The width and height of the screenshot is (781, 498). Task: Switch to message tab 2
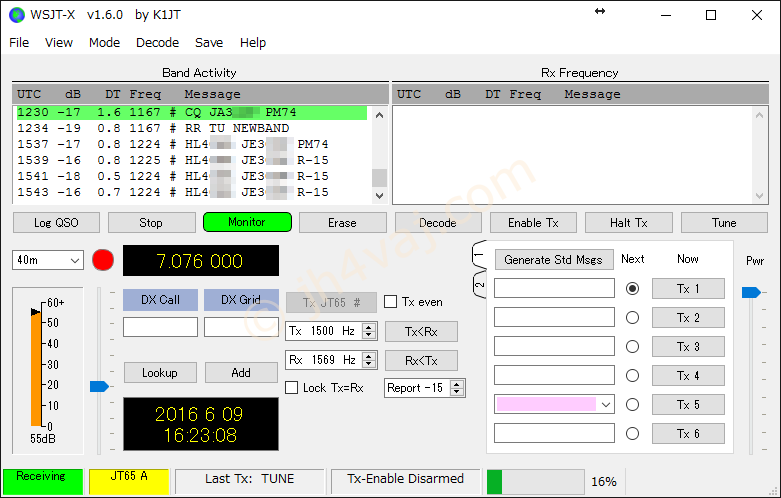coord(479,284)
